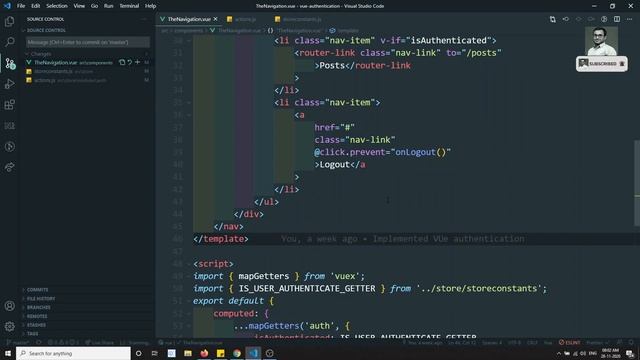Click the onLogout() handler text
The image size is (640, 360).
pyautogui.click(x=420, y=152)
